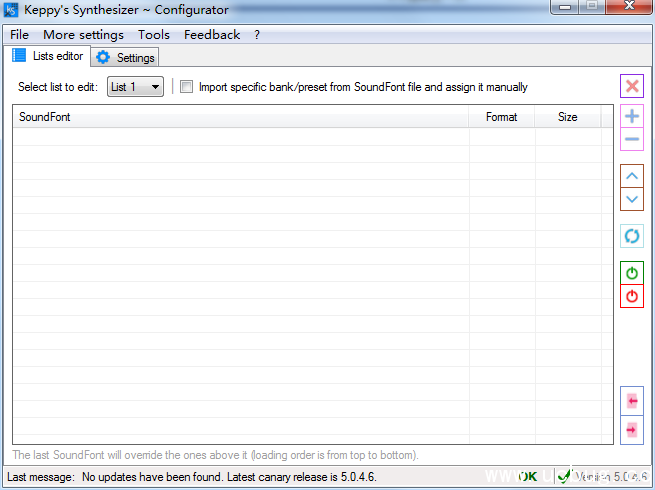The height and width of the screenshot is (490, 655).
Task: Reload the list with the refresh icon
Action: coord(632,236)
